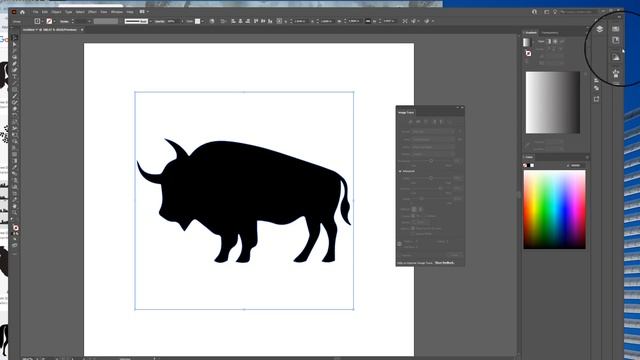
Task: Click the Image Trace info icon
Action: click(x=400, y=244)
